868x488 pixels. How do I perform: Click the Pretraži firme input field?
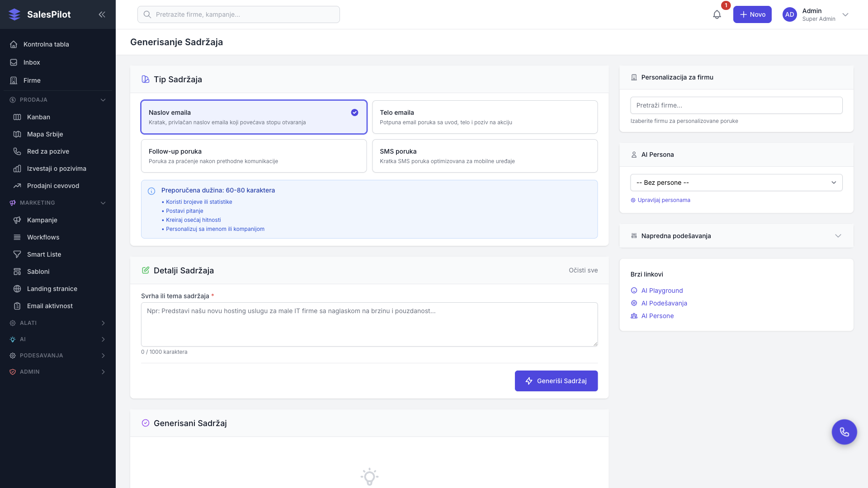[x=736, y=105]
